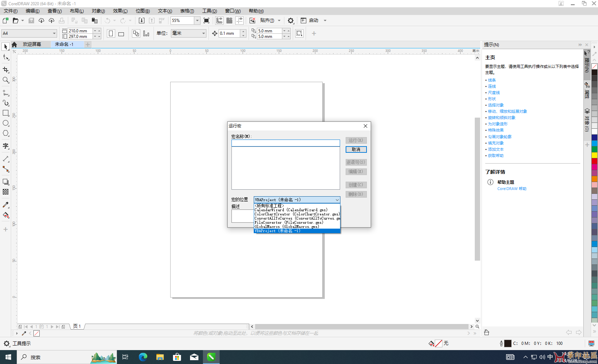Click the Treat as filled icon

299,33
